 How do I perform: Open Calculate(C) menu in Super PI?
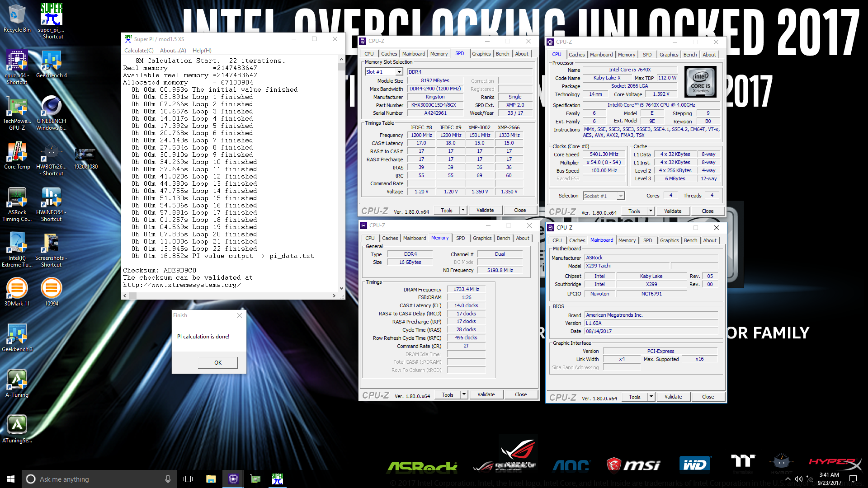[139, 51]
